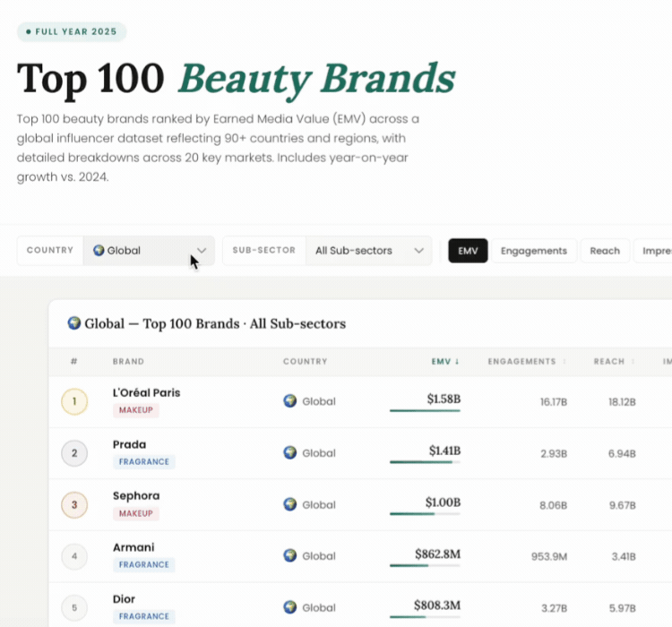Click the Country column header in table

(306, 361)
